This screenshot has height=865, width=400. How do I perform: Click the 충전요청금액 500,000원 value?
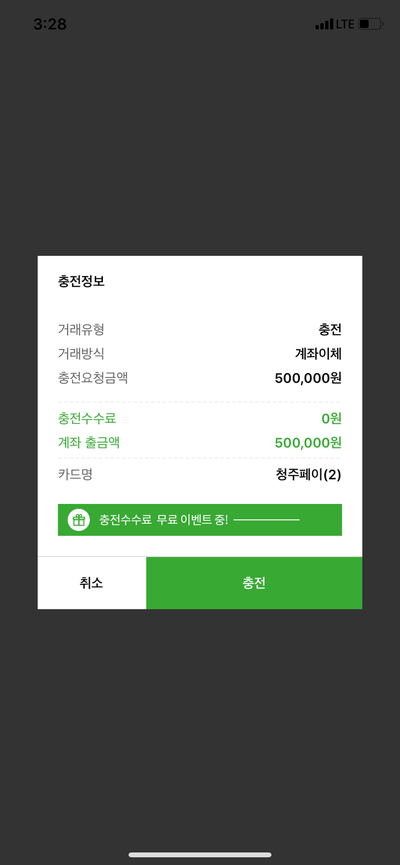click(x=308, y=378)
